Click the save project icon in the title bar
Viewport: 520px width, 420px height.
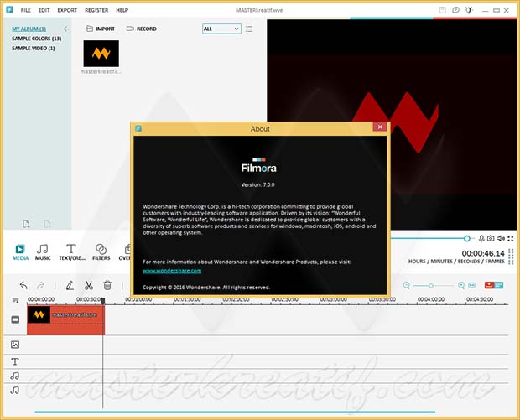(x=442, y=10)
